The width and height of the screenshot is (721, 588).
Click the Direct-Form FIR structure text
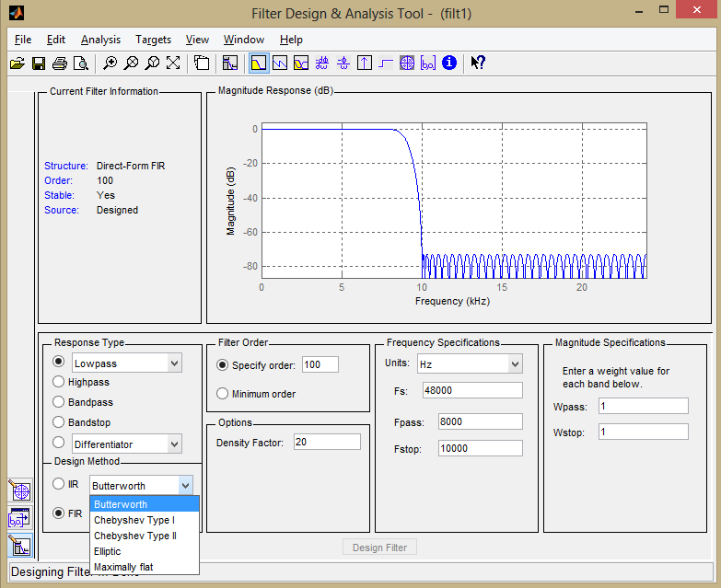click(x=131, y=166)
